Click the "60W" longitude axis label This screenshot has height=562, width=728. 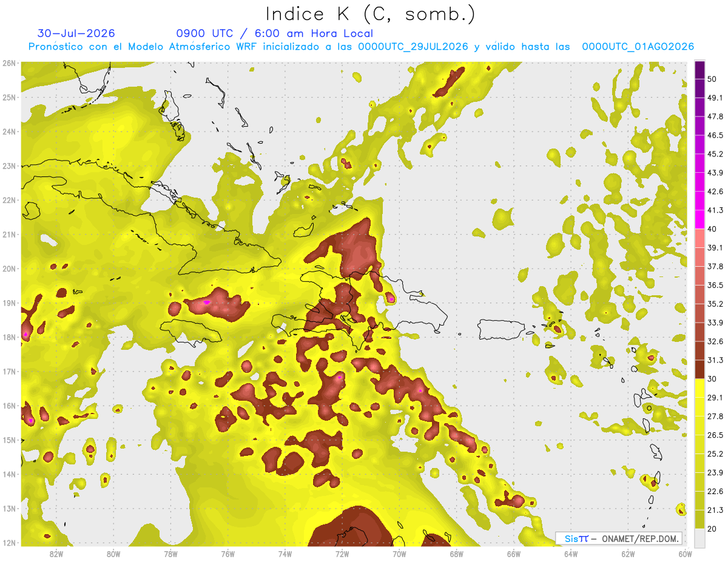[685, 553]
